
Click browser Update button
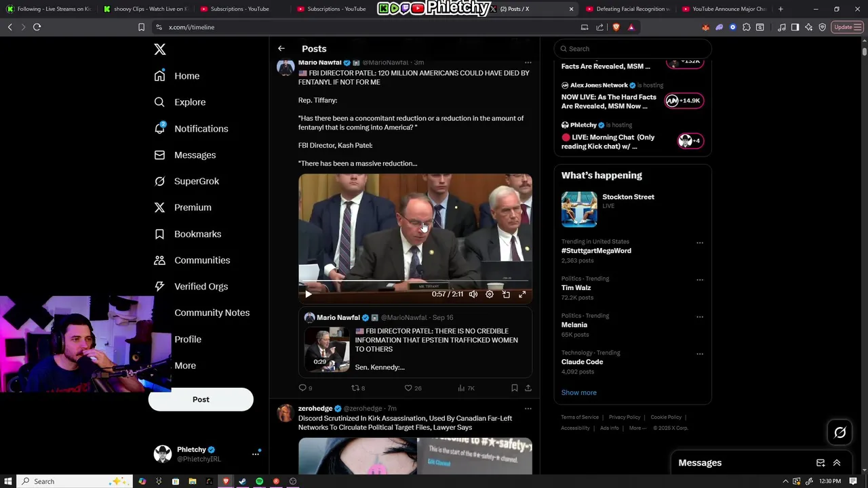[846, 27]
